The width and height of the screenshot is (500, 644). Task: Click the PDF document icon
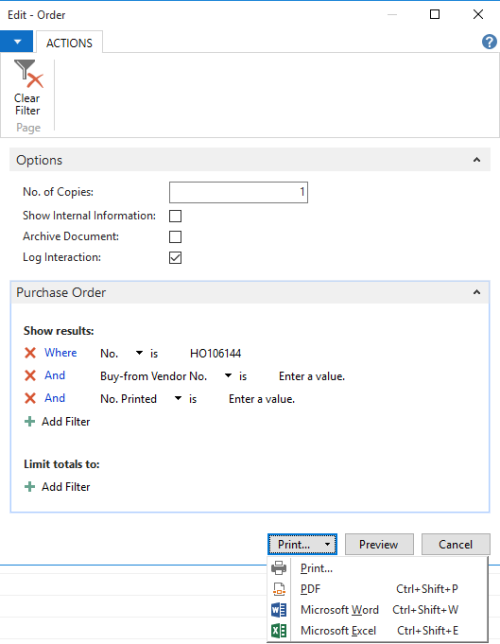coord(279,589)
